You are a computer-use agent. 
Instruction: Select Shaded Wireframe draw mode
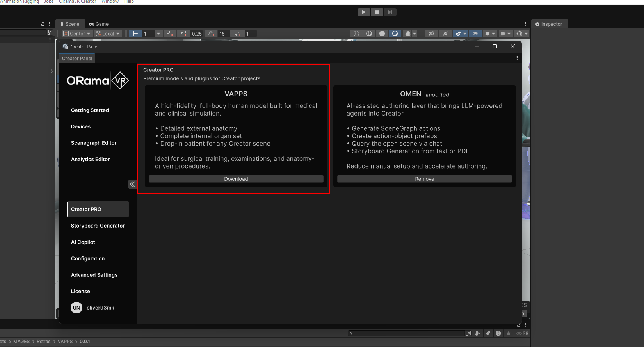click(369, 34)
